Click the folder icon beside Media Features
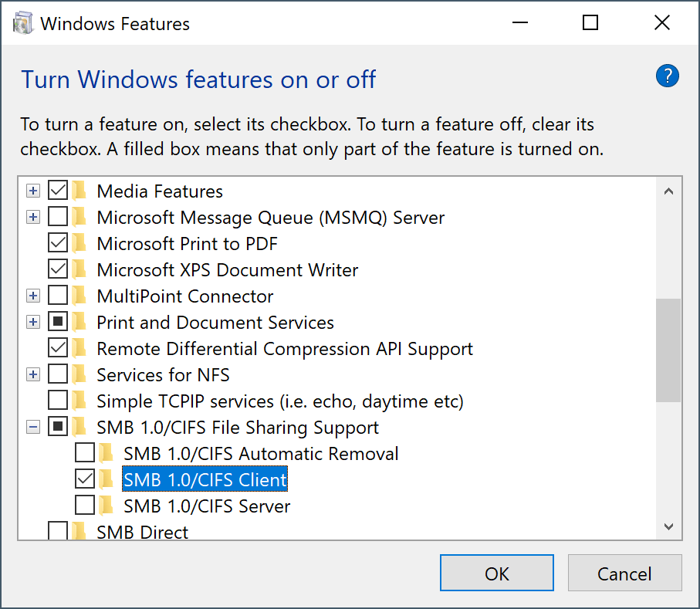 79,191
